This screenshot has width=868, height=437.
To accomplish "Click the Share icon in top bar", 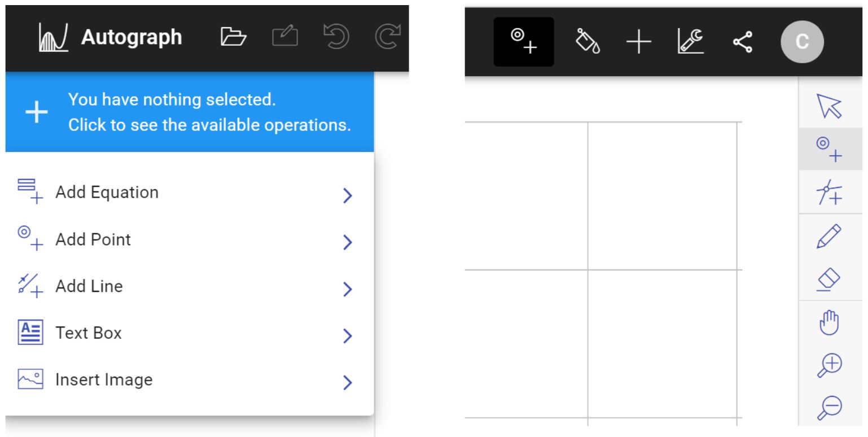I will 742,42.
